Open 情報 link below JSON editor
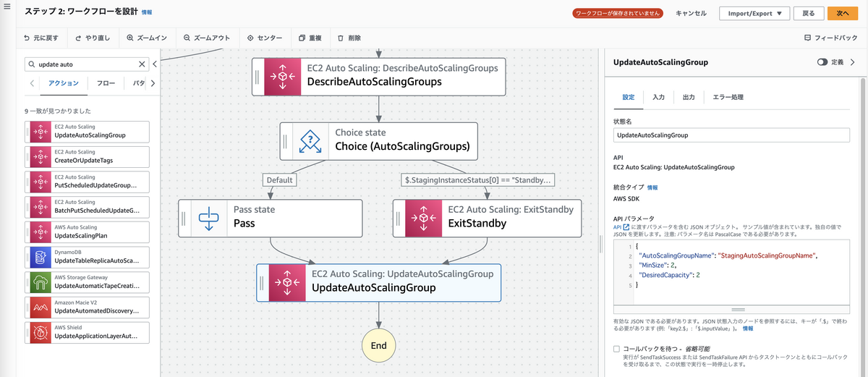Image resolution: width=868 pixels, height=377 pixels. pos(748,329)
